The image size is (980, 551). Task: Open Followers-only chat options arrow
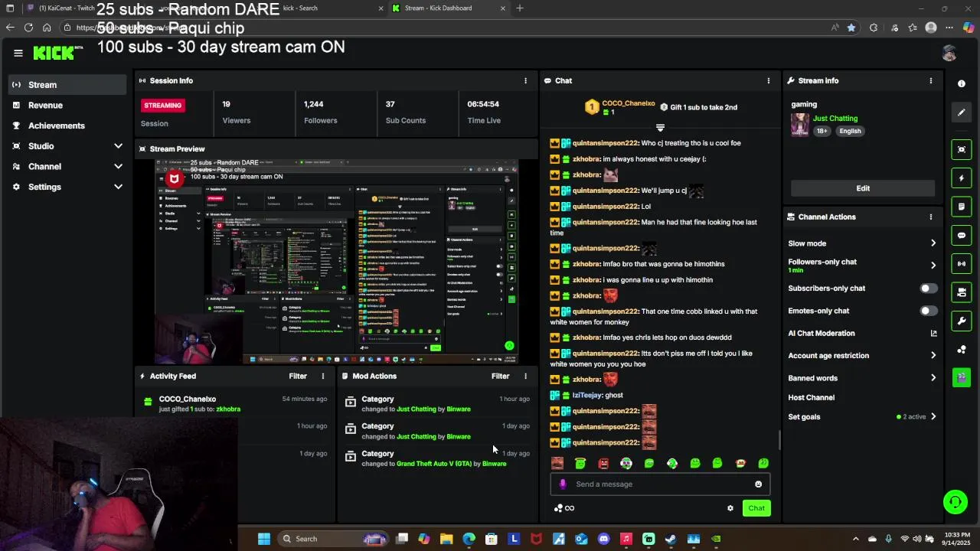[933, 266]
